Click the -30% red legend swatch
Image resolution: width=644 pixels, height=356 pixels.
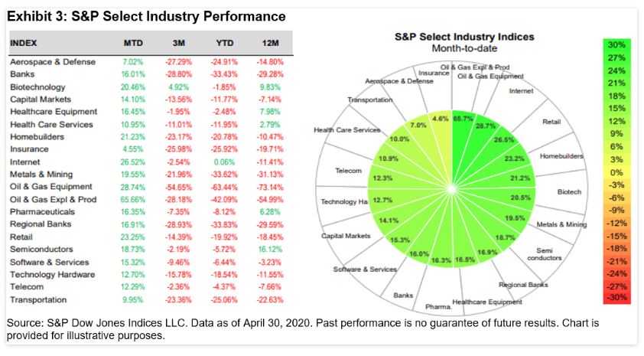point(616,298)
